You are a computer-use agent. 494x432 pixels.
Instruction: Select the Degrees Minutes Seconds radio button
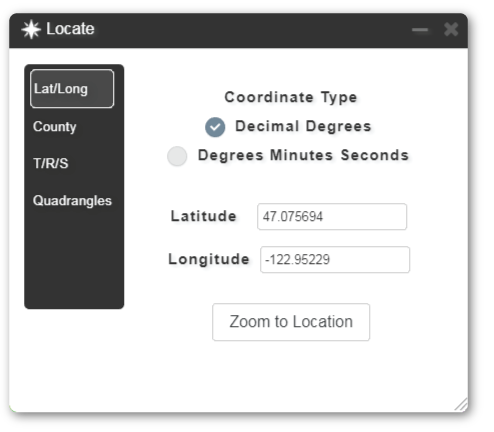click(x=177, y=156)
